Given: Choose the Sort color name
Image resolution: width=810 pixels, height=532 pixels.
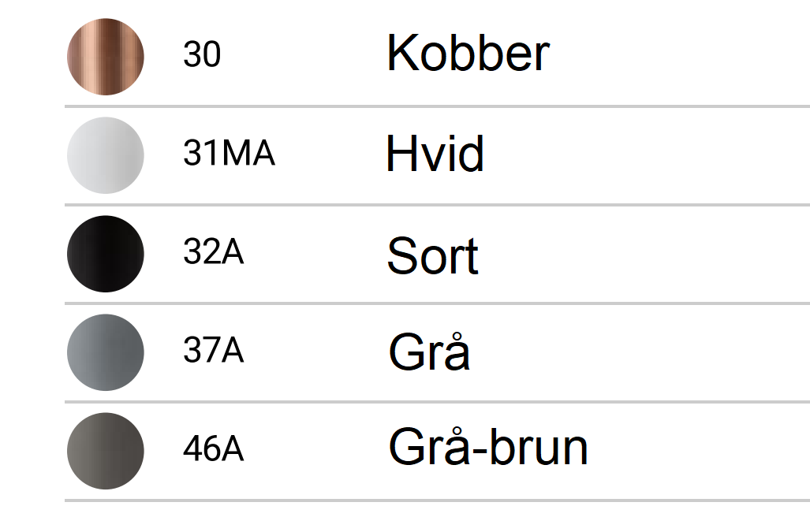Looking at the screenshot, I should 432,256.
